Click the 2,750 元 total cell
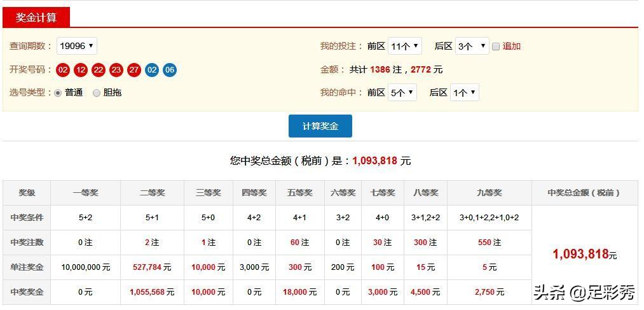Viewport: 644px width, 310px height. tap(489, 292)
